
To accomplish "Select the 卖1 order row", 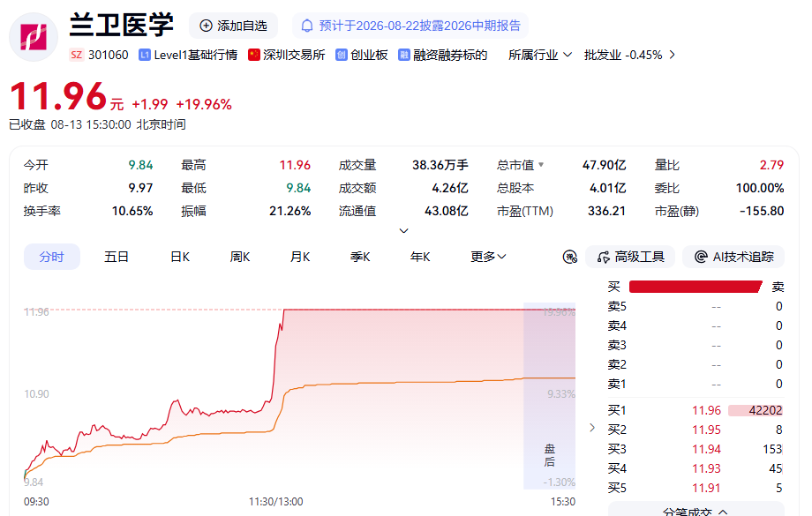I will click(695, 384).
